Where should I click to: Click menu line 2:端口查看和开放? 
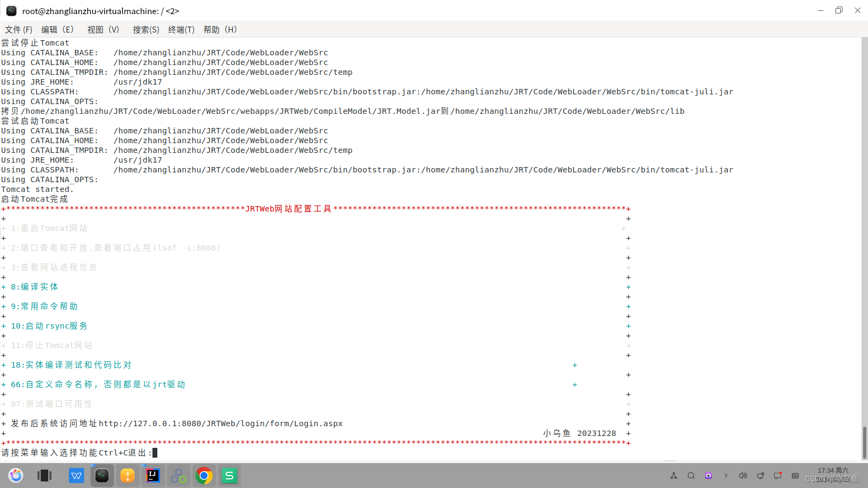point(116,248)
